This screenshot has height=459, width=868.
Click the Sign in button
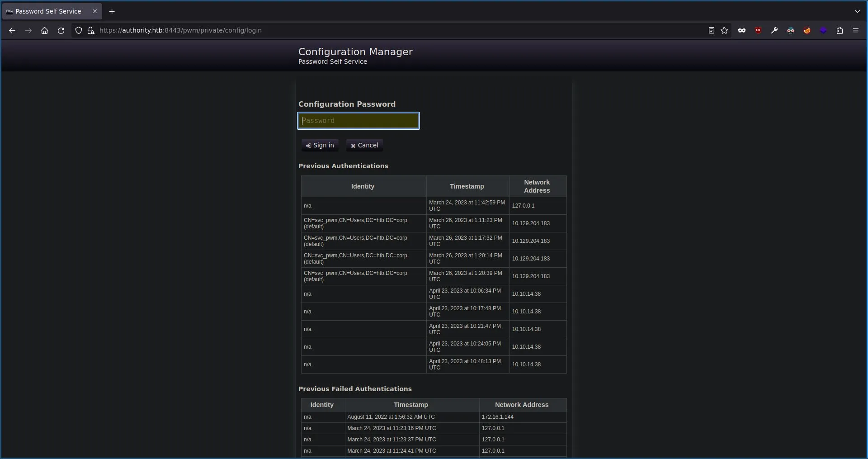[x=320, y=145]
